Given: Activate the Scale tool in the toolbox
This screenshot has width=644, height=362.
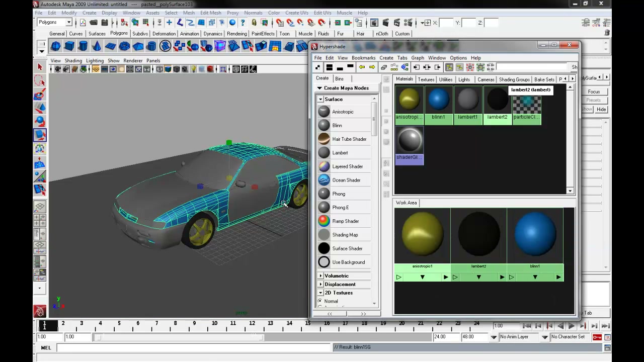Looking at the screenshot, I should click(40, 135).
